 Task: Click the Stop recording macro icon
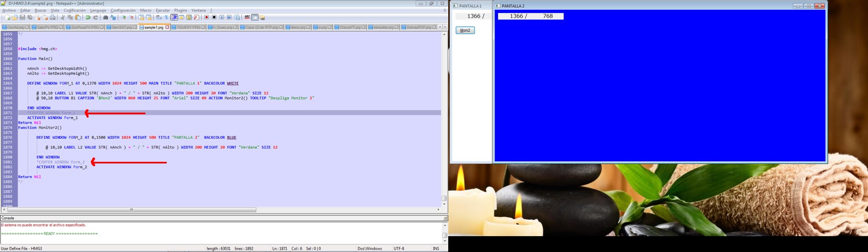[x=214, y=17]
